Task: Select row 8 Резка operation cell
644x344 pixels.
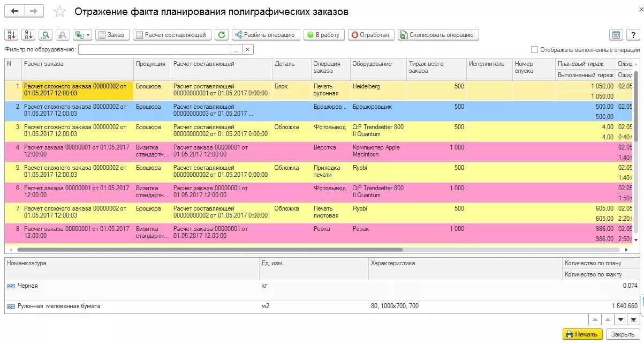Action: coord(331,233)
